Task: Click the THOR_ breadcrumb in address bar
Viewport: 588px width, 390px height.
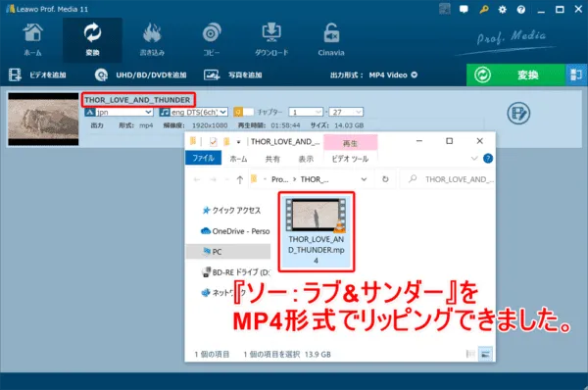Action: pyautogui.click(x=315, y=179)
